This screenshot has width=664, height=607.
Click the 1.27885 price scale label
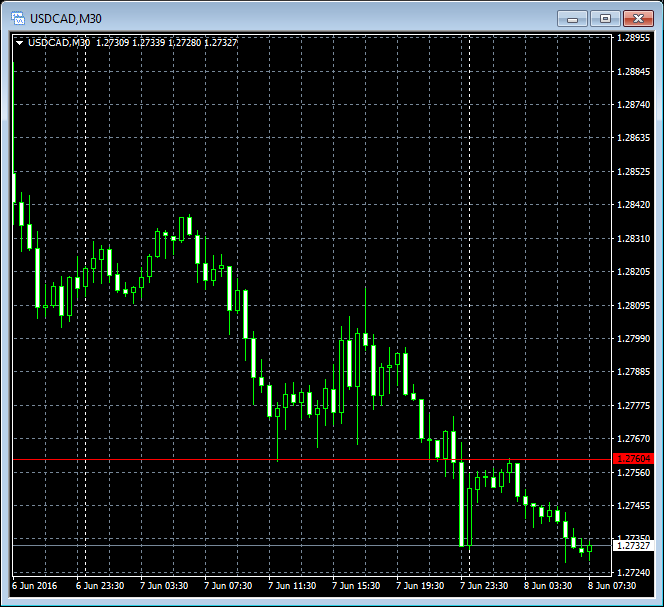pyautogui.click(x=634, y=371)
